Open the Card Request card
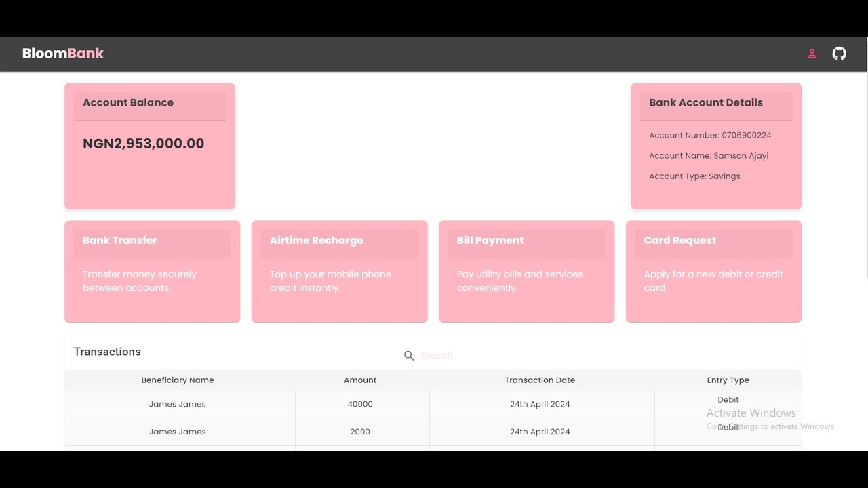 coord(713,271)
